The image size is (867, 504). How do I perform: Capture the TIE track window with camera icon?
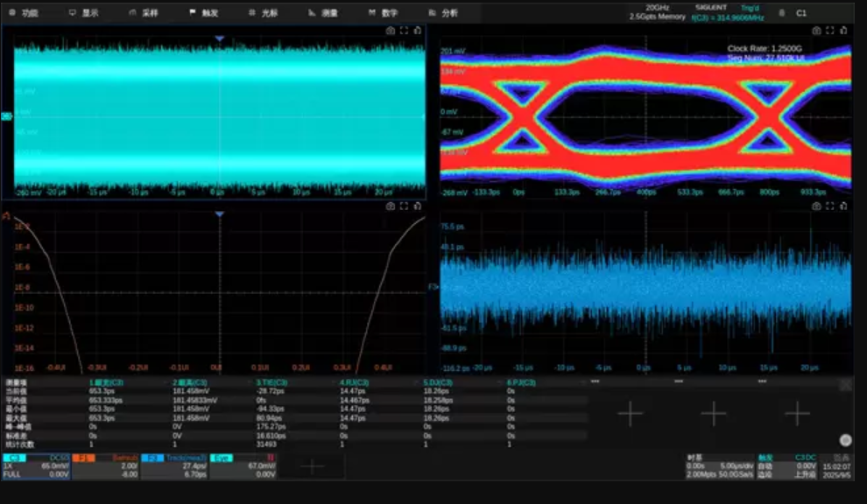pyautogui.click(x=817, y=206)
